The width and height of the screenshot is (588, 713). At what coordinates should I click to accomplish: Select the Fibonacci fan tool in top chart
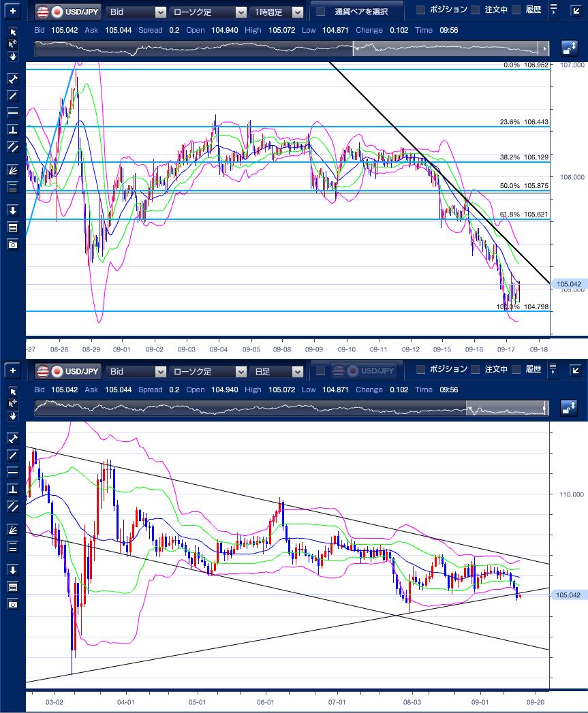point(12,170)
